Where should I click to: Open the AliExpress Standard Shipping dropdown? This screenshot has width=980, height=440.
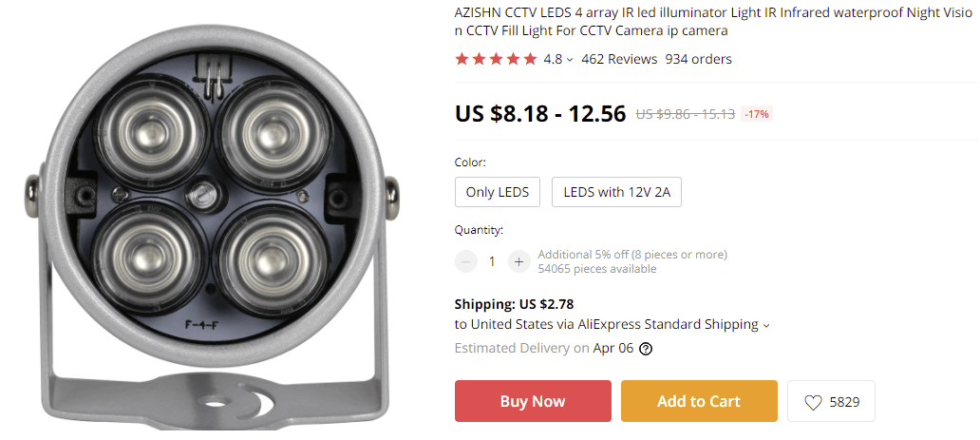coord(766,325)
